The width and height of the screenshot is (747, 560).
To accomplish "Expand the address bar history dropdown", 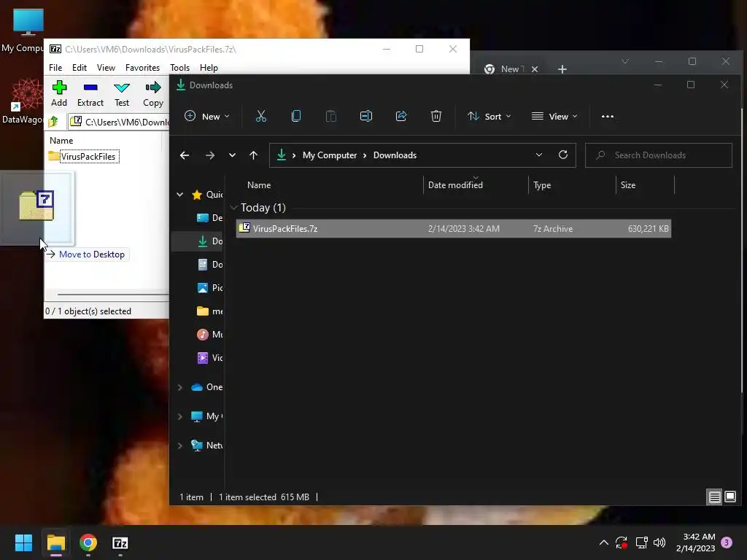I will coord(539,155).
